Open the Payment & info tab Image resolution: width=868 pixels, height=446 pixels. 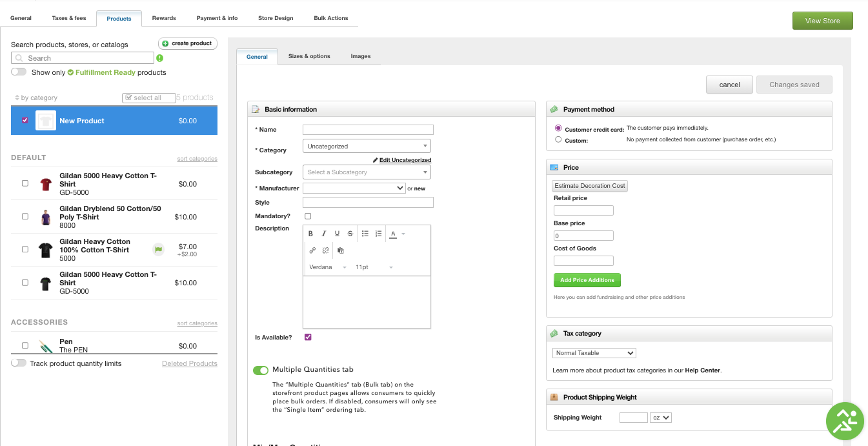[x=217, y=18]
